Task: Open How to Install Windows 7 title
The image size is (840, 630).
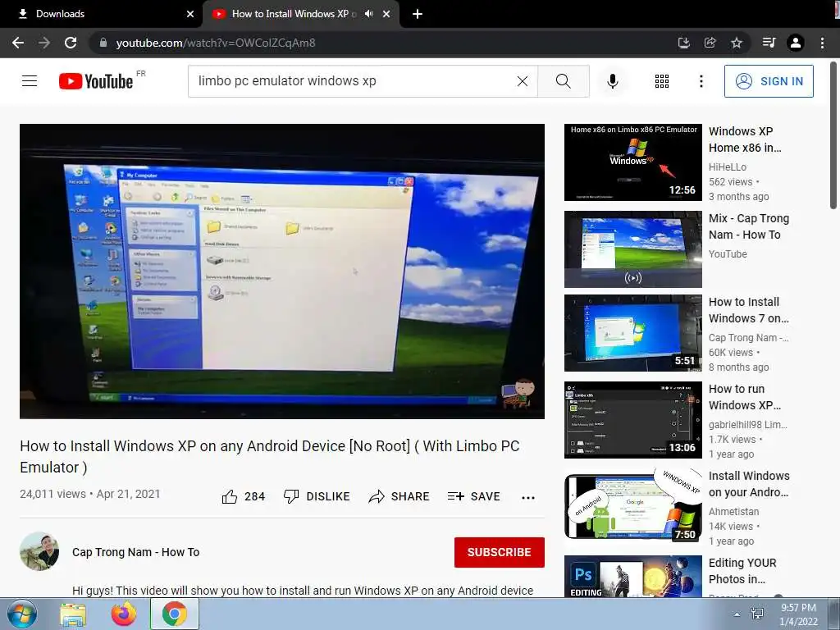Action: point(749,310)
